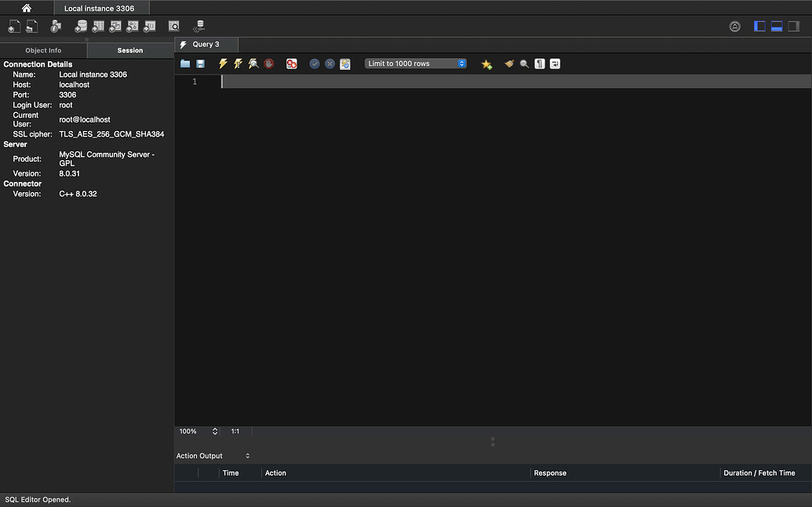Save query as snippet star icon
Screen dimensions: 812x507
coord(486,64)
